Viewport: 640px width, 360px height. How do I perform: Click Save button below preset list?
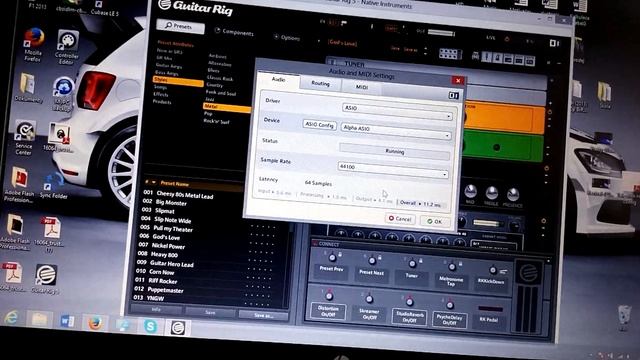[210, 313]
